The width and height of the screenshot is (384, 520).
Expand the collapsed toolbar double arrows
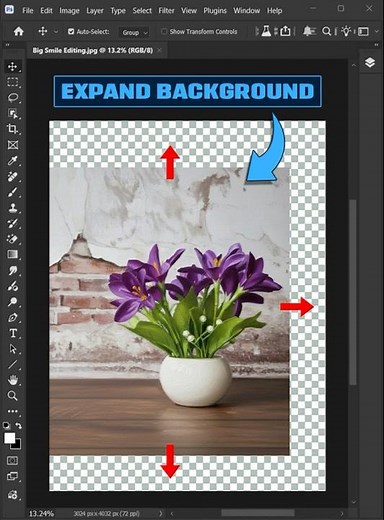coord(7,45)
